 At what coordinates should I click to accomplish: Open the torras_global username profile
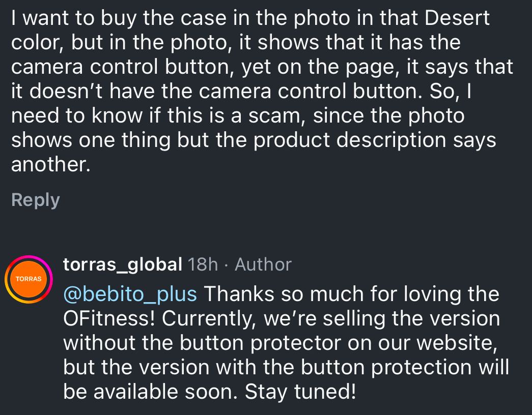point(122,264)
